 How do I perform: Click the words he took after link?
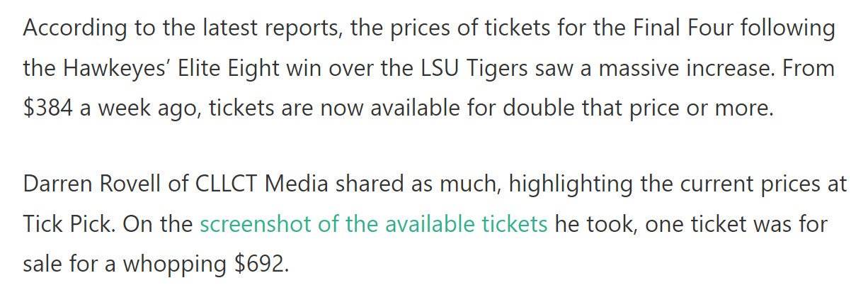(592, 223)
